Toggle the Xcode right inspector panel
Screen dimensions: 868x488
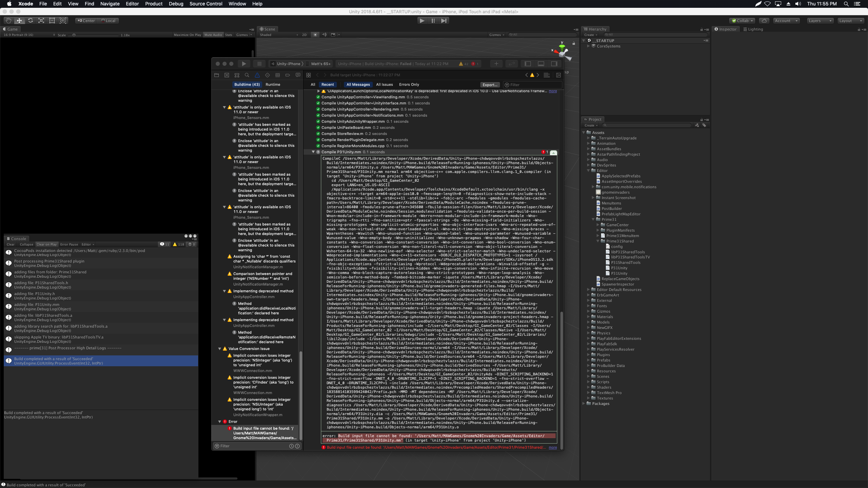(554, 64)
